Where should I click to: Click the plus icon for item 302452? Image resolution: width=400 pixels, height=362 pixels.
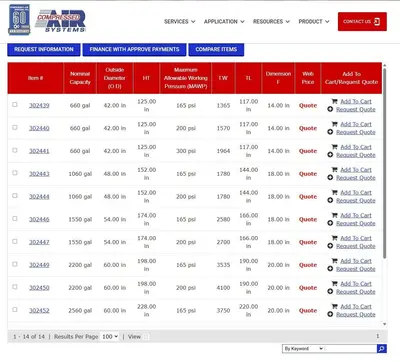pyautogui.click(x=330, y=314)
